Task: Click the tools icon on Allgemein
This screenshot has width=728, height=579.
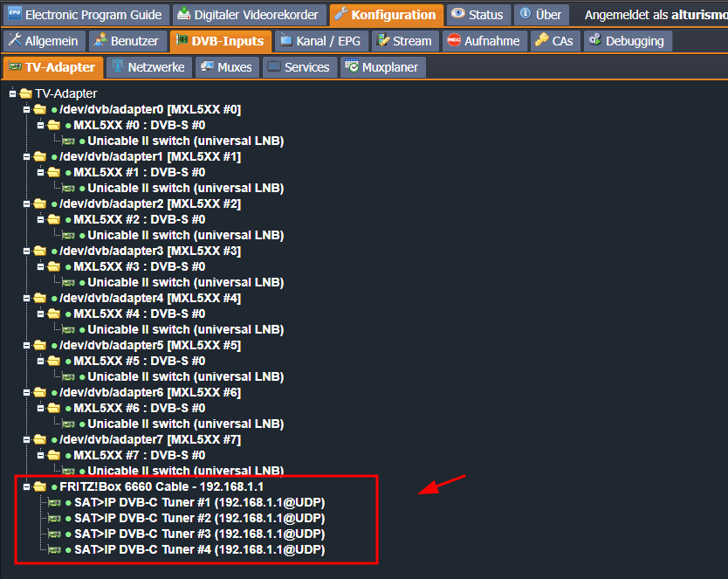Action: tap(15, 40)
